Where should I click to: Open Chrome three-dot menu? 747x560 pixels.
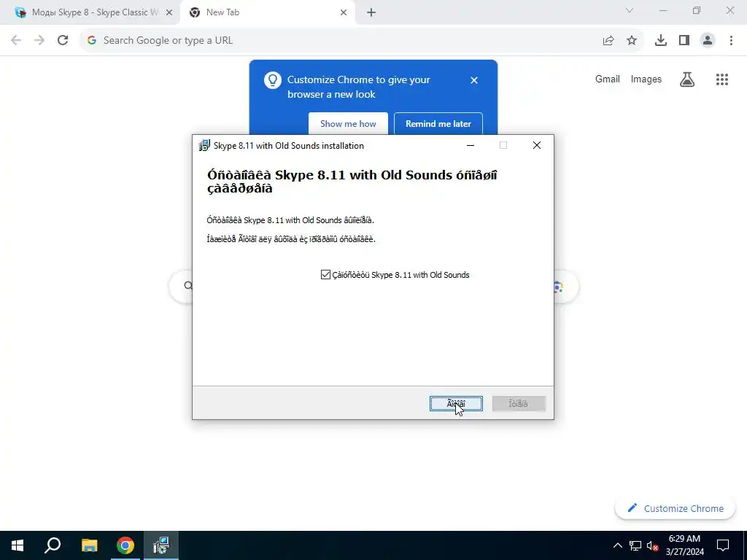pyautogui.click(x=731, y=41)
